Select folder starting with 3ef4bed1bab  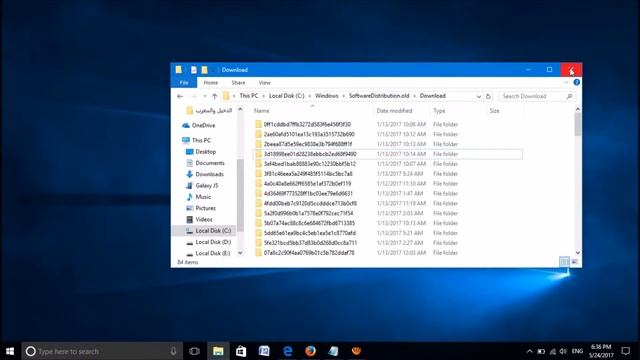tap(309, 164)
